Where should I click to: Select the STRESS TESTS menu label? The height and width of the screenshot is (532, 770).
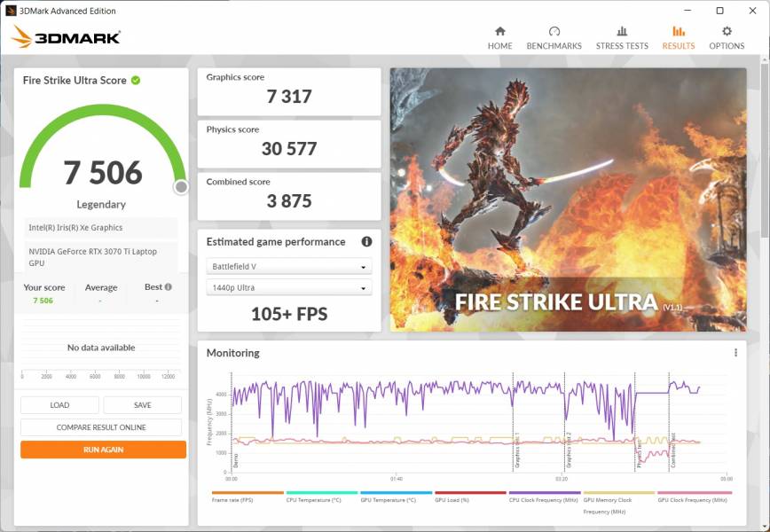[x=622, y=45]
